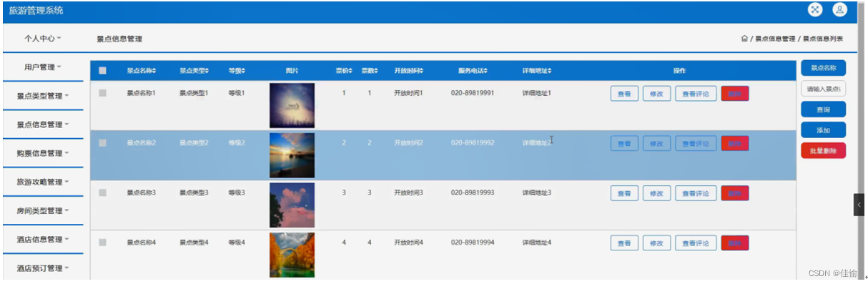Click 查看评论 button for 景点名称4
This screenshot has width=868, height=284.
(696, 243)
